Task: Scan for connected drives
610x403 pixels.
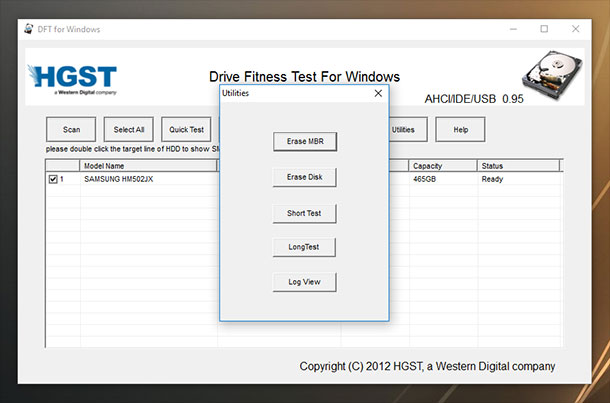Action: coord(71,130)
